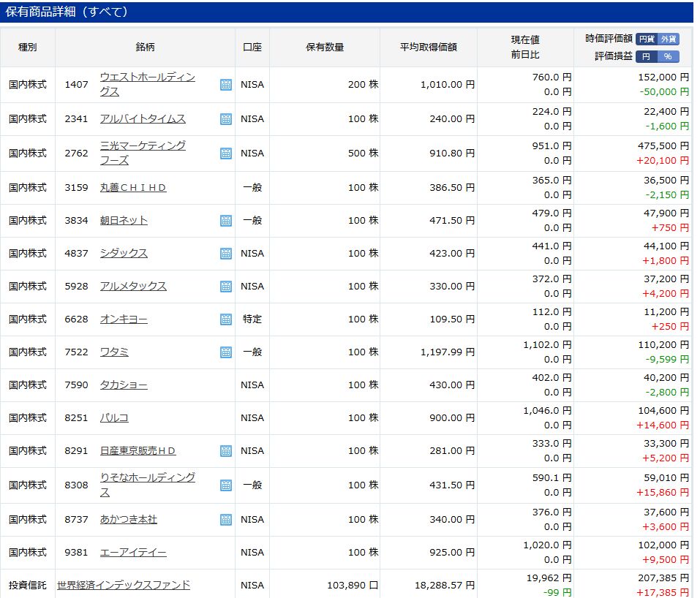
Task: Click the 口座 column header
Action: [x=252, y=48]
